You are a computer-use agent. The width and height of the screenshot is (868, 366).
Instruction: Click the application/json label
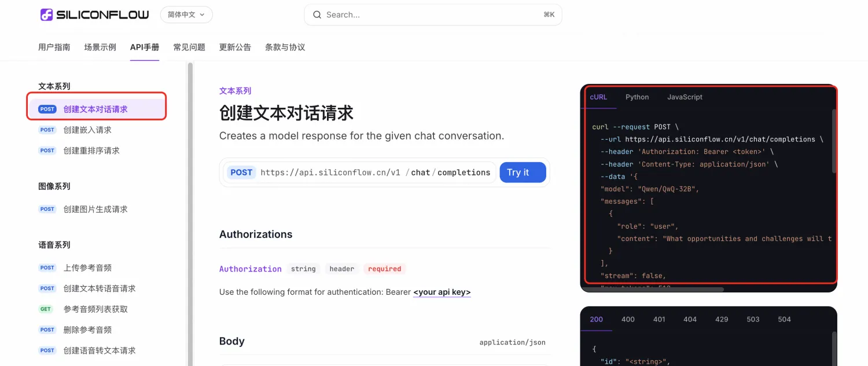coord(512,342)
